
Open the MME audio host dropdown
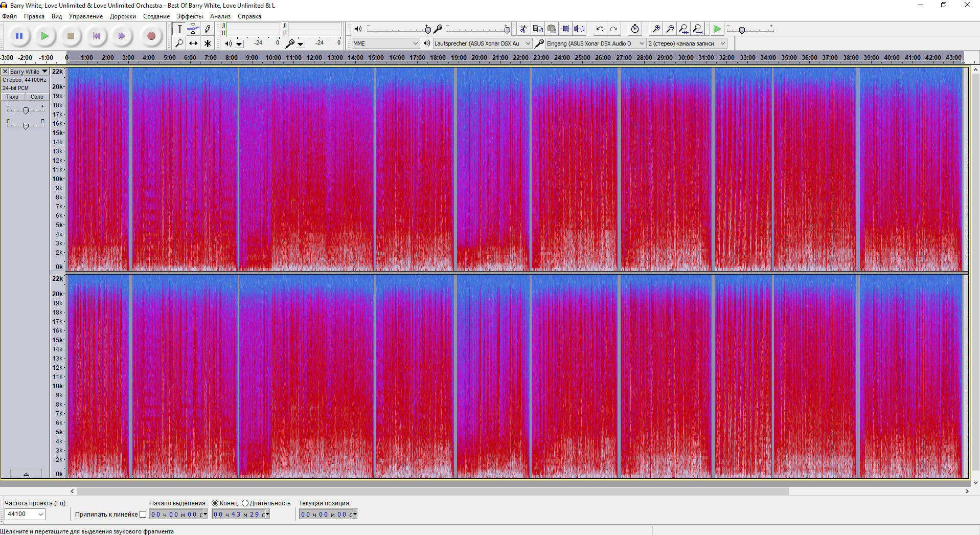(x=385, y=43)
